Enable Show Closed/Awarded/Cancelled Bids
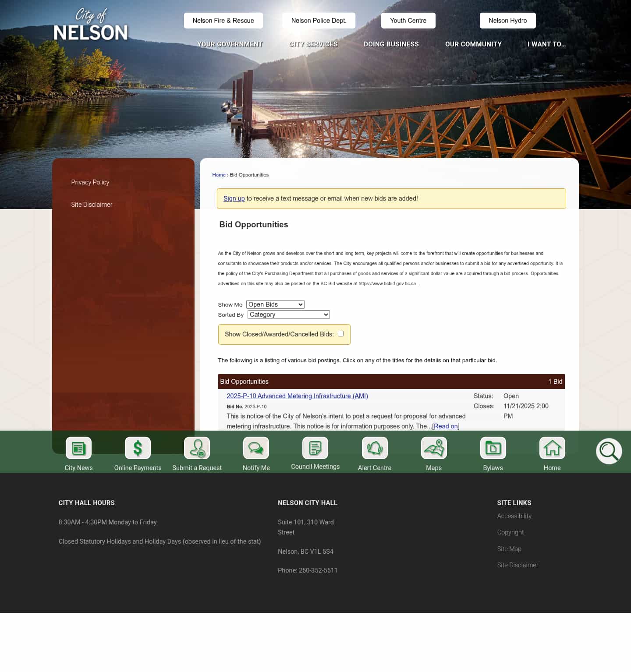631x672 pixels. click(341, 333)
